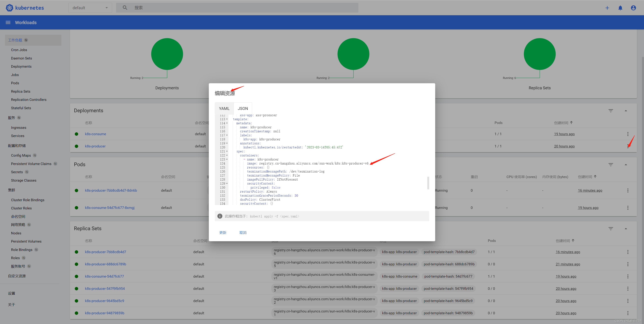The height and width of the screenshot is (324, 644).
Task: Click the editor vertical scrollbar
Action: (x=428, y=183)
